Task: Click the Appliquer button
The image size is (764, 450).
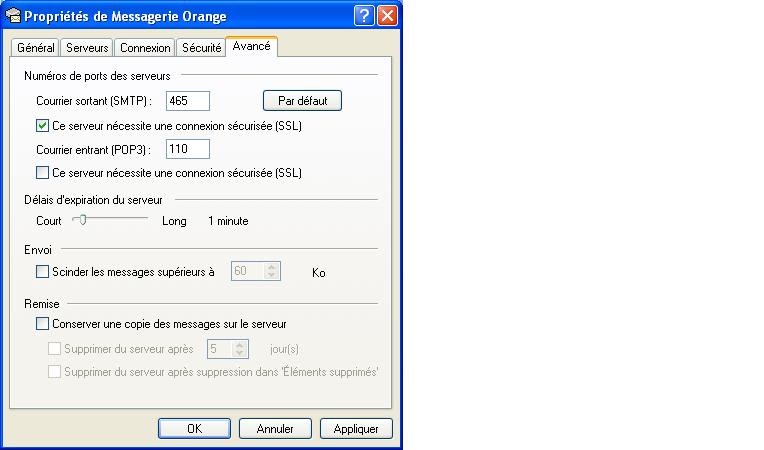Action: pos(356,429)
